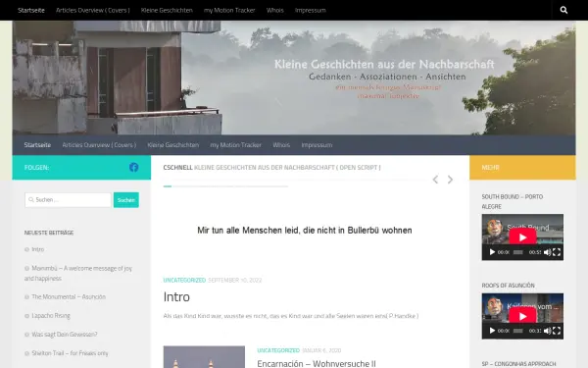Click the header banner image
Image resolution: width=588 pixels, height=368 pixels.
point(294,78)
